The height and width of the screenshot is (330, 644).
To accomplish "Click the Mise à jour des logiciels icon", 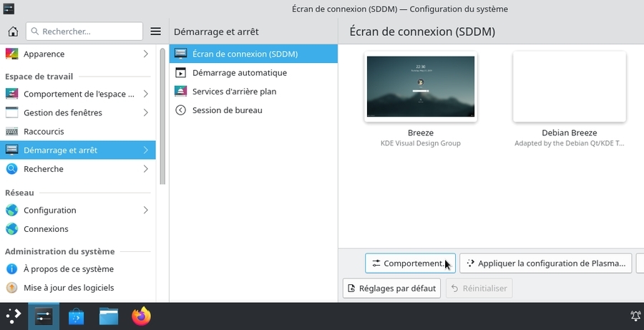I will [x=12, y=288].
